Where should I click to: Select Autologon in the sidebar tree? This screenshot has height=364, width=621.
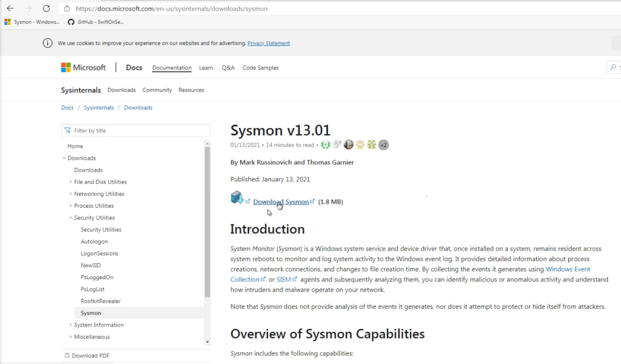(x=94, y=242)
